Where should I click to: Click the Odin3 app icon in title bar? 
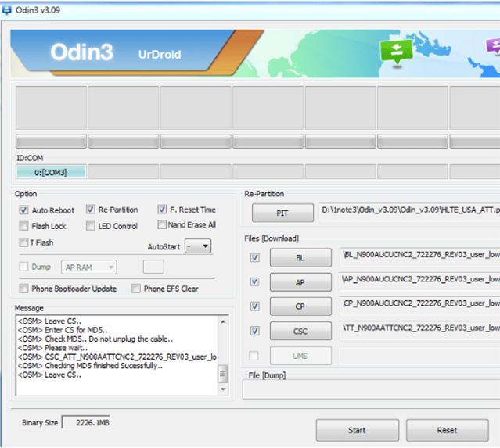click(6, 10)
